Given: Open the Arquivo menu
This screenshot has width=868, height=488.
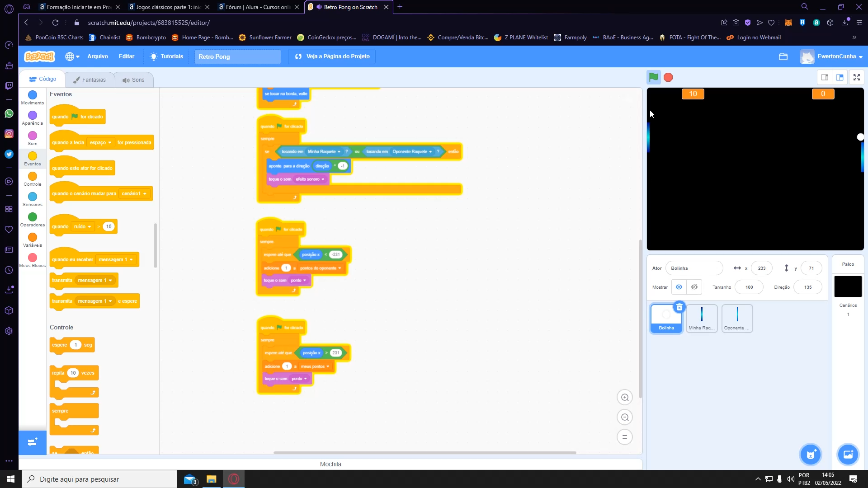Looking at the screenshot, I should pos(98,56).
